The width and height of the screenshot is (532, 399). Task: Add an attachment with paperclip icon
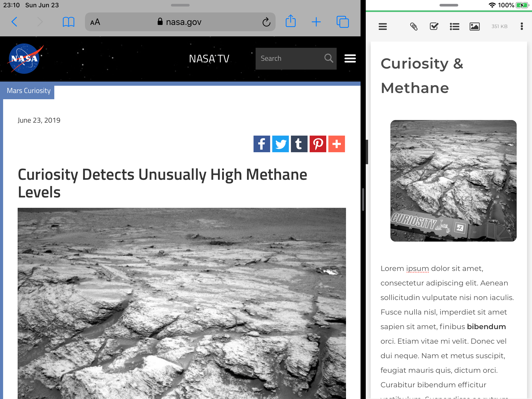pos(414,26)
